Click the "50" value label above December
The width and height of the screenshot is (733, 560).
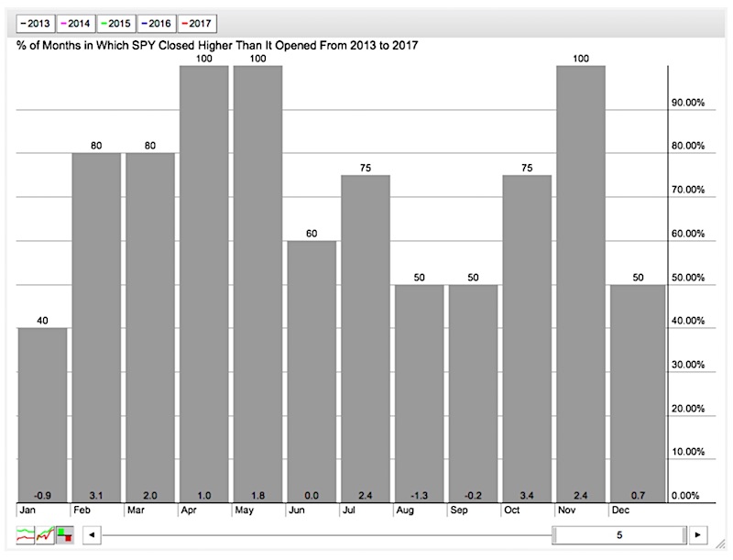(638, 278)
